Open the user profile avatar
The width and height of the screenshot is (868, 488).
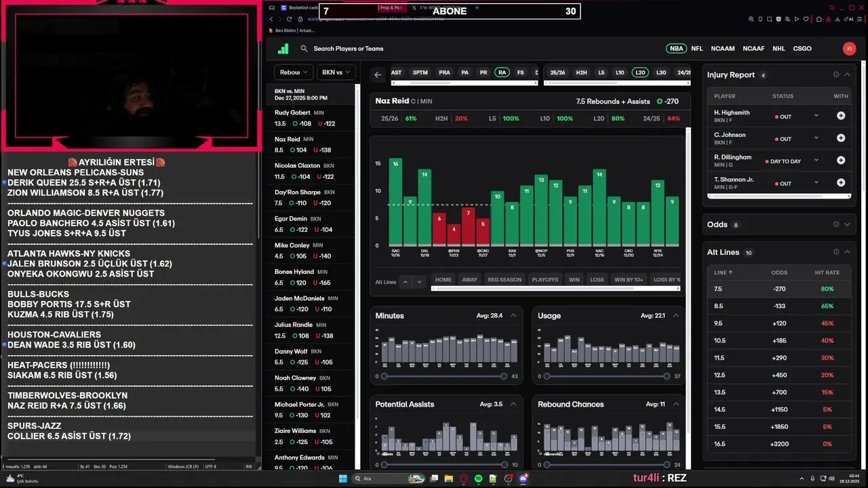tap(849, 49)
